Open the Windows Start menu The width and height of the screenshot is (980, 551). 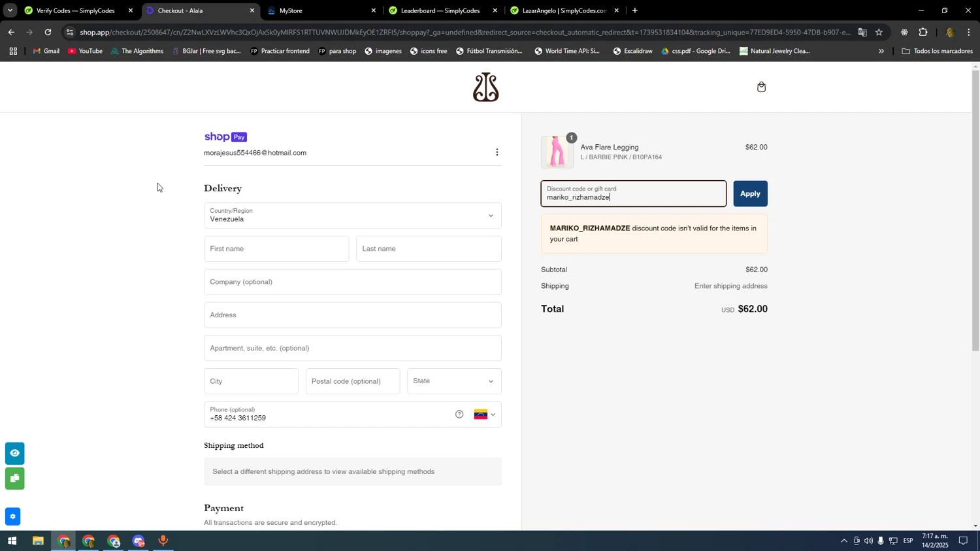tap(12, 541)
